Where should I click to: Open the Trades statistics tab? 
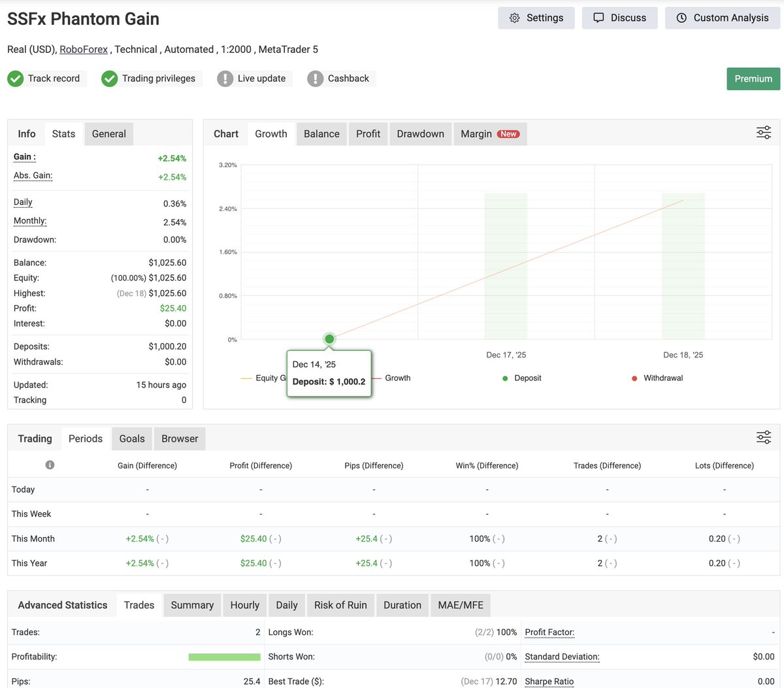coord(139,605)
